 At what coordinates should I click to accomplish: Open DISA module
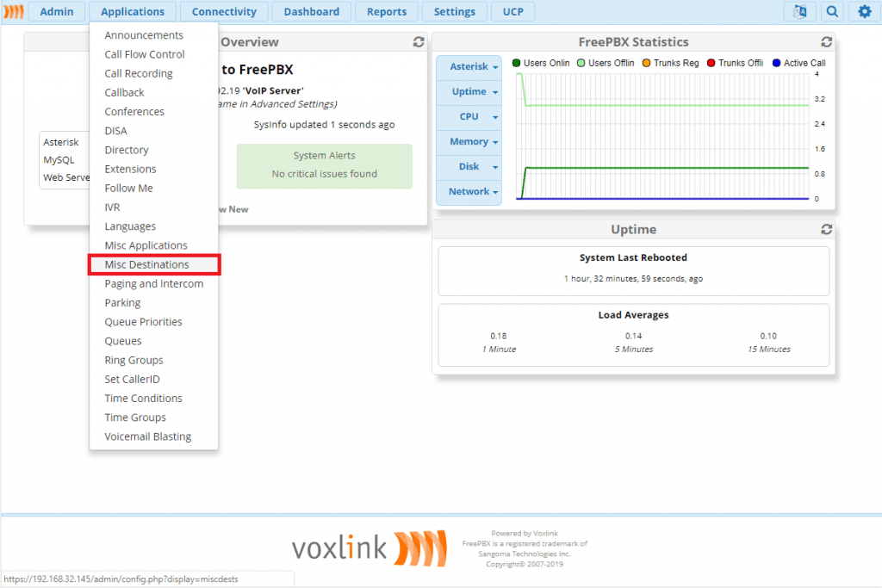(153, 130)
